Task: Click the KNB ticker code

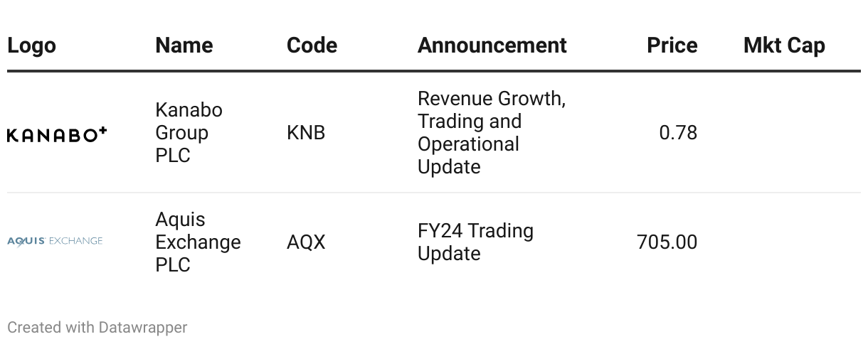Action: coord(306,133)
